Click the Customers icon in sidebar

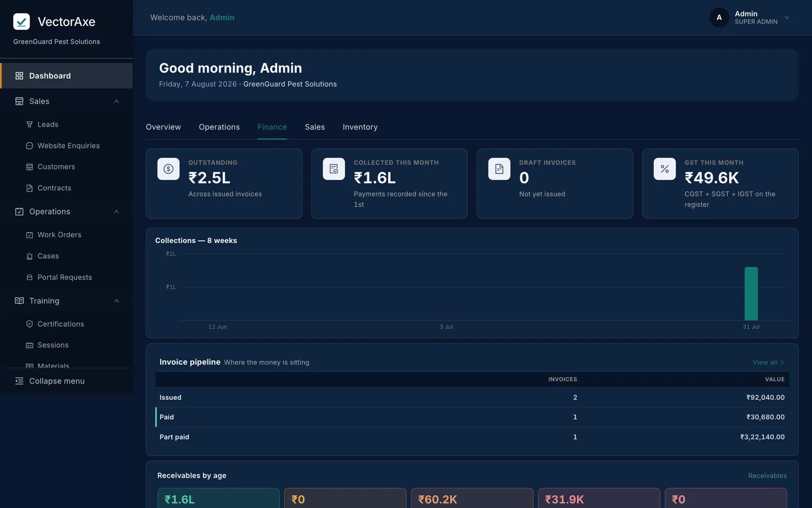pos(29,167)
